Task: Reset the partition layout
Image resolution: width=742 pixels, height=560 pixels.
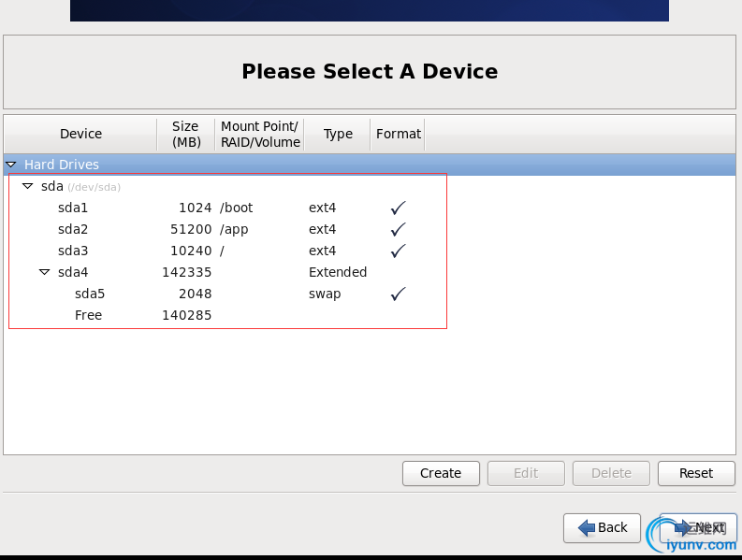Action: [x=696, y=473]
